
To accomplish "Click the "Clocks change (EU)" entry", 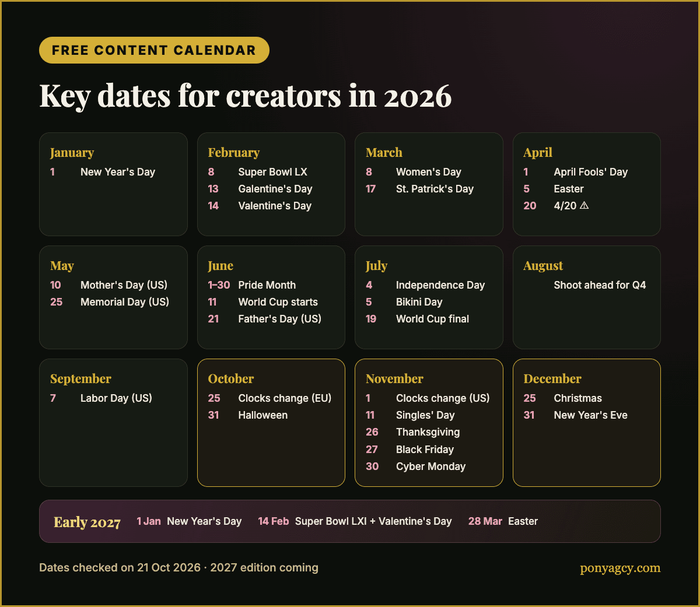I will point(285,398).
